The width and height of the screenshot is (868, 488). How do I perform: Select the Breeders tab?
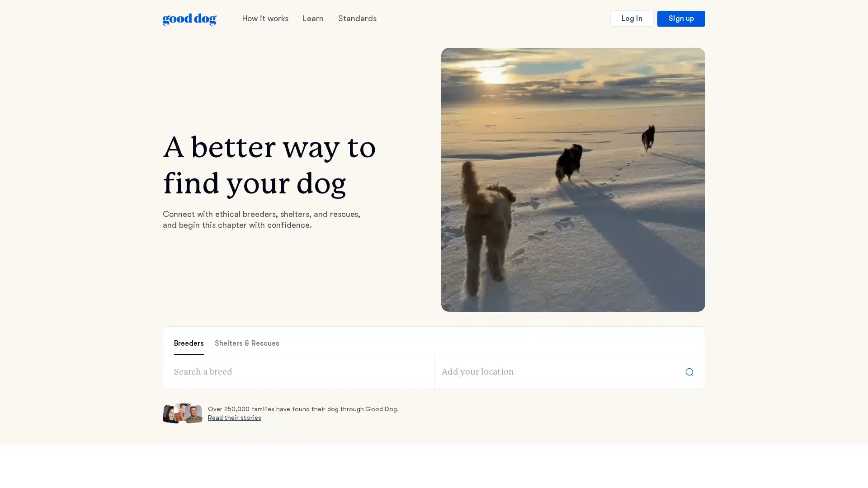189,343
